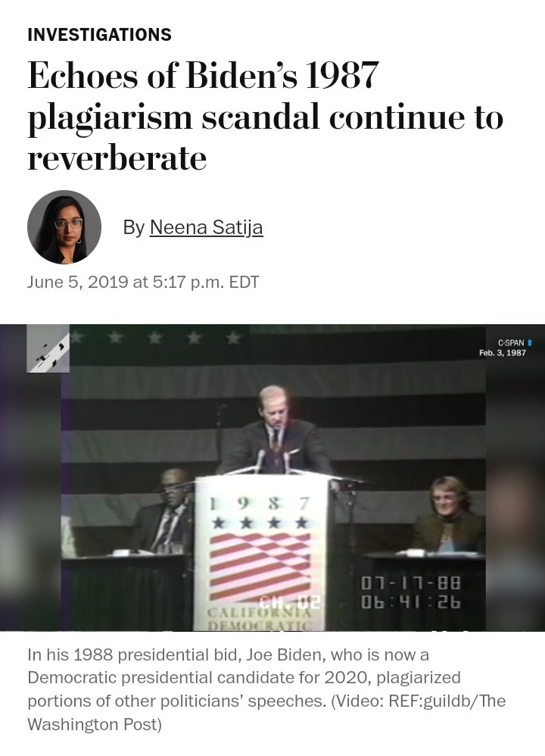545x756 pixels.
Task: Play the video by clicking the podium speaker
Action: [275, 432]
